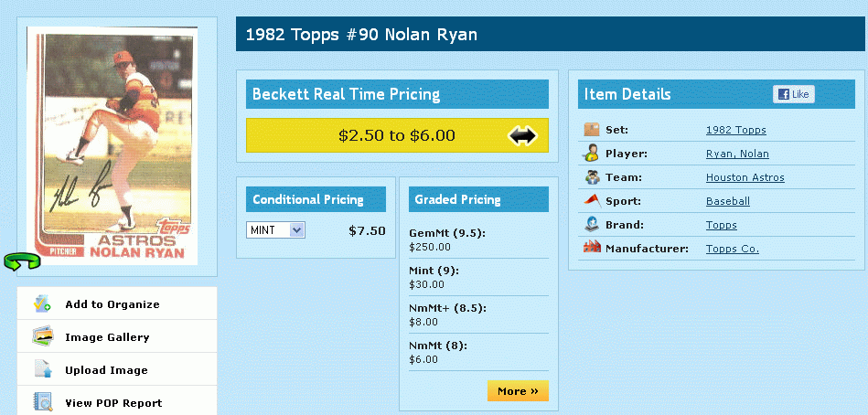Click the Sport flag icon
Viewport: 868px width, 415px height.
(x=592, y=201)
